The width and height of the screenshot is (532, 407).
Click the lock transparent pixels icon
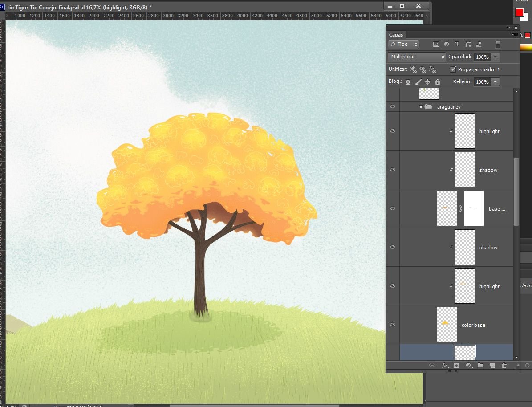coord(407,82)
